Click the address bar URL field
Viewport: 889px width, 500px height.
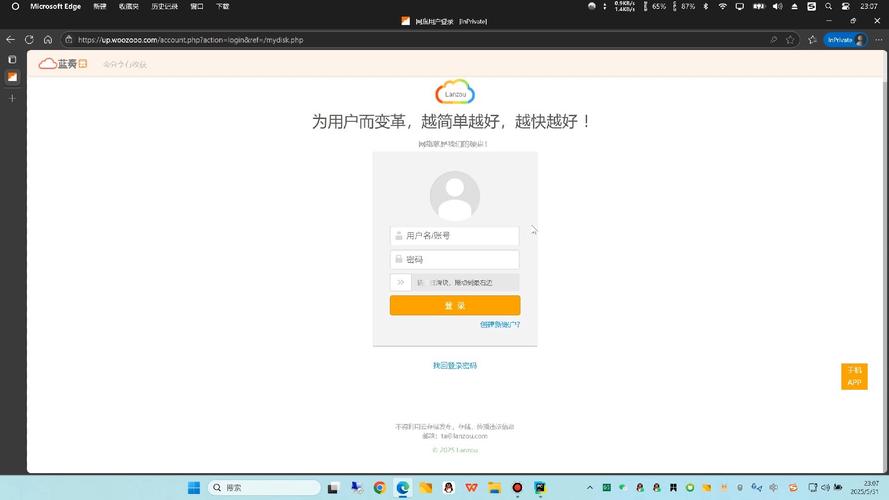pos(420,40)
